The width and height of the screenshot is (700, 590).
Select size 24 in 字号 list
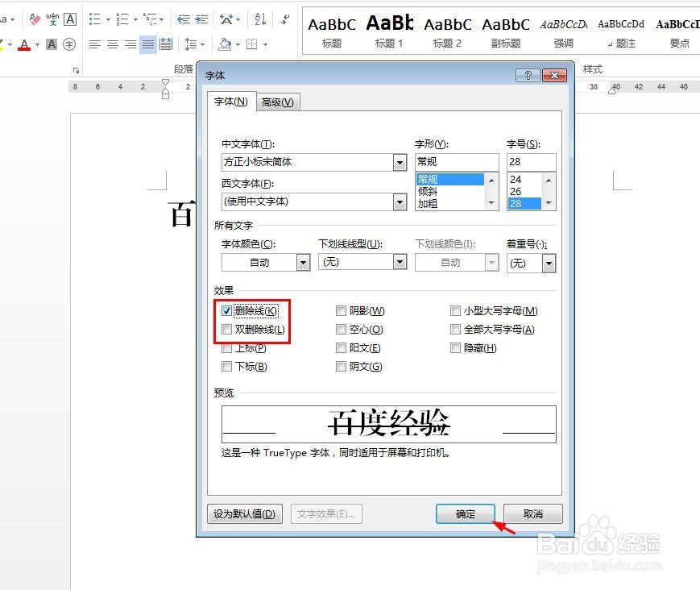tap(524, 180)
